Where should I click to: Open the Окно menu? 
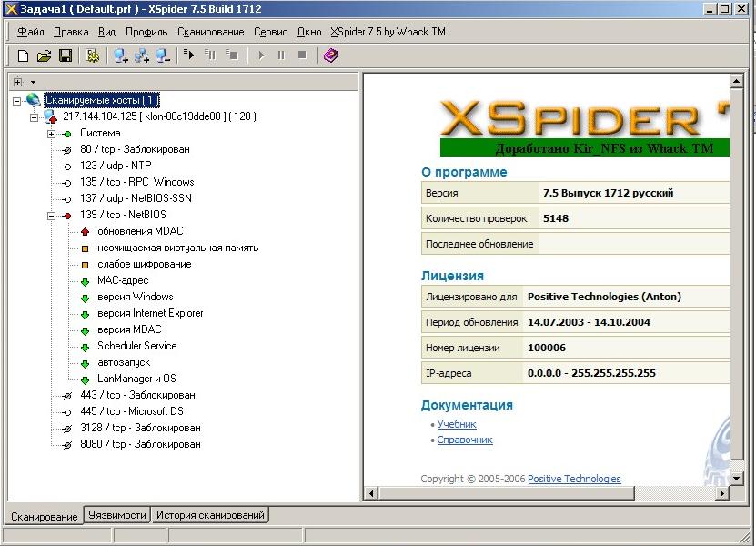click(309, 32)
